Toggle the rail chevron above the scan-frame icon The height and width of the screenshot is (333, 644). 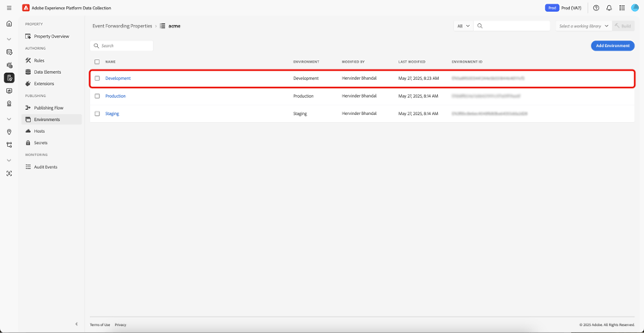[x=9, y=160]
